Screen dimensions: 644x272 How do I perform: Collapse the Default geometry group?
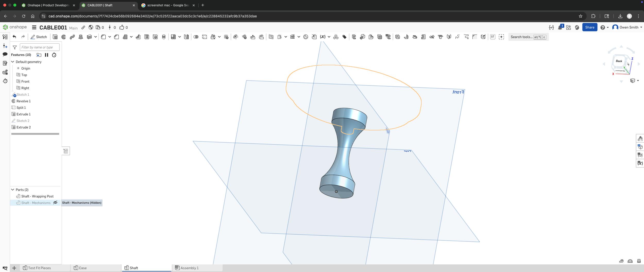click(x=13, y=62)
